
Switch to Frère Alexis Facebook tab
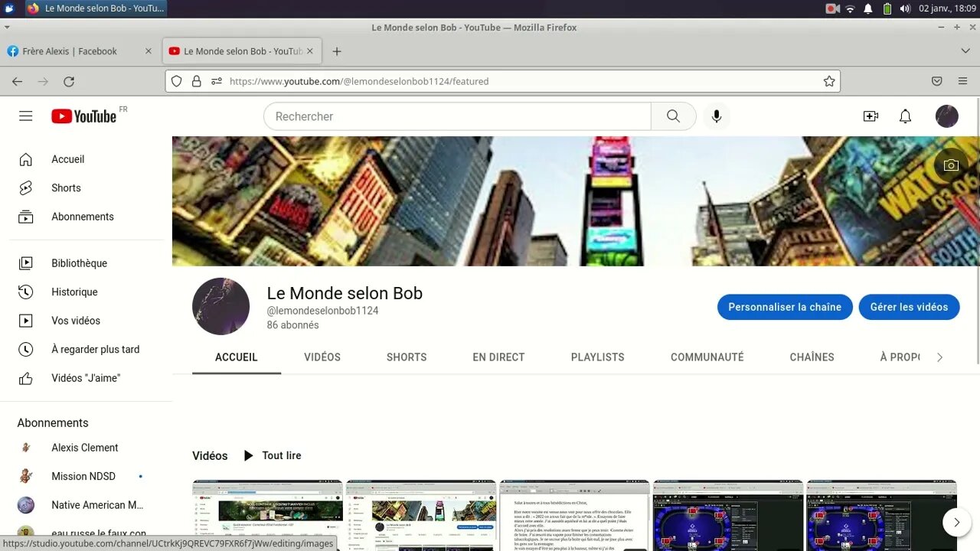coord(70,51)
